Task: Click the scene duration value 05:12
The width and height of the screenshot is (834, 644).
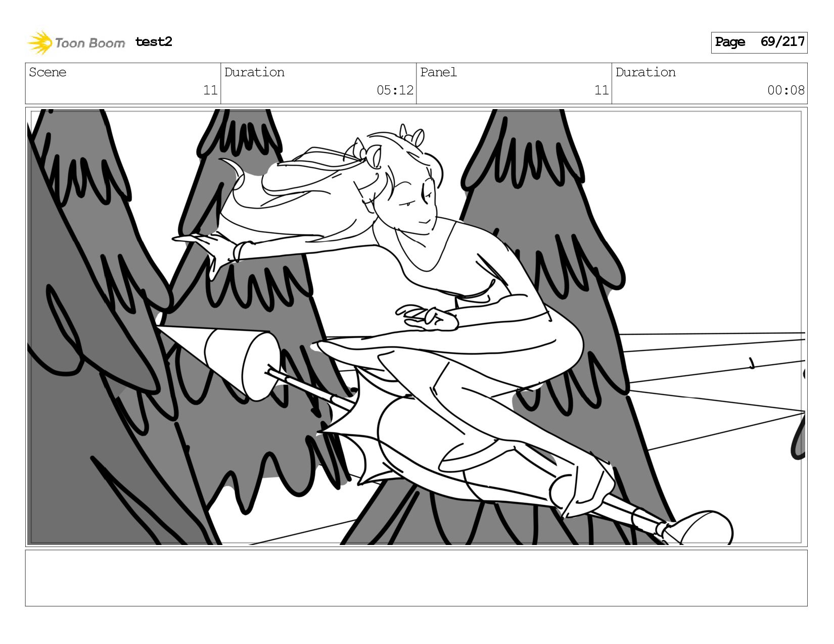Action: [395, 90]
